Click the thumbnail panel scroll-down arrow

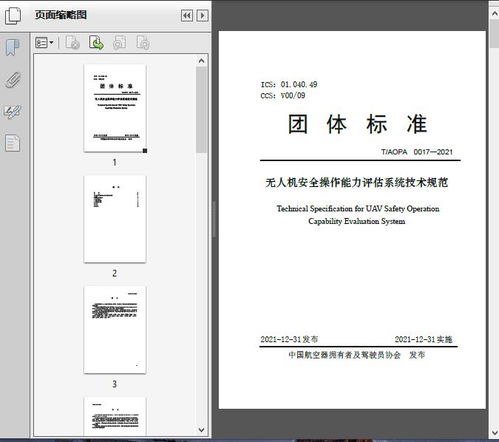201,430
